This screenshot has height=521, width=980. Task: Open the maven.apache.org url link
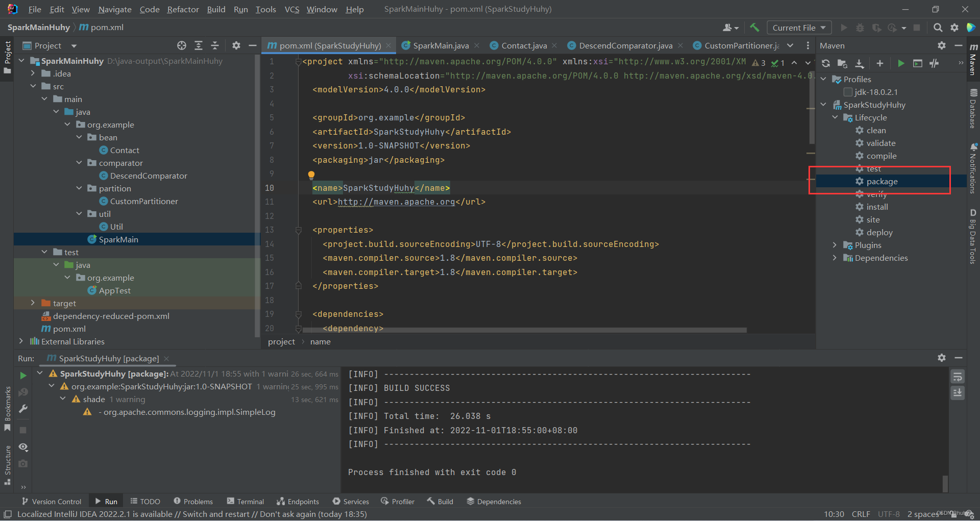[x=396, y=202]
